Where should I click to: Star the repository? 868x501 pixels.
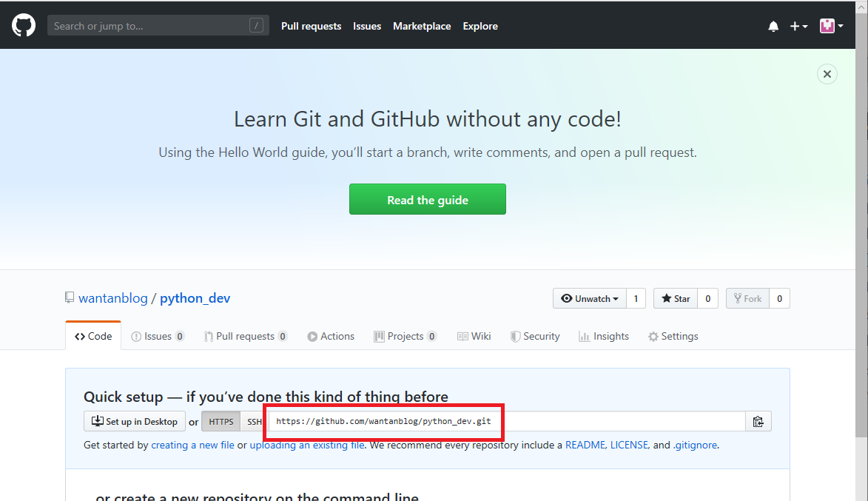tap(676, 298)
